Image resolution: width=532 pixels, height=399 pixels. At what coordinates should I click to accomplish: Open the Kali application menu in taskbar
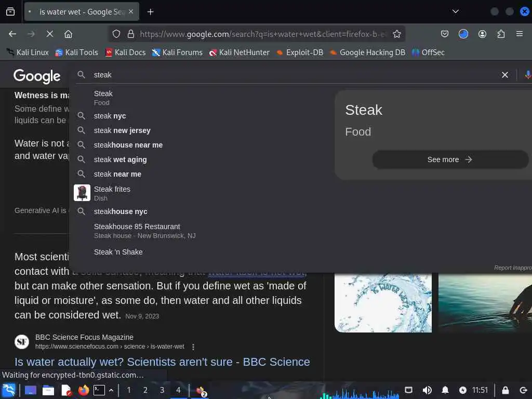[9, 390]
